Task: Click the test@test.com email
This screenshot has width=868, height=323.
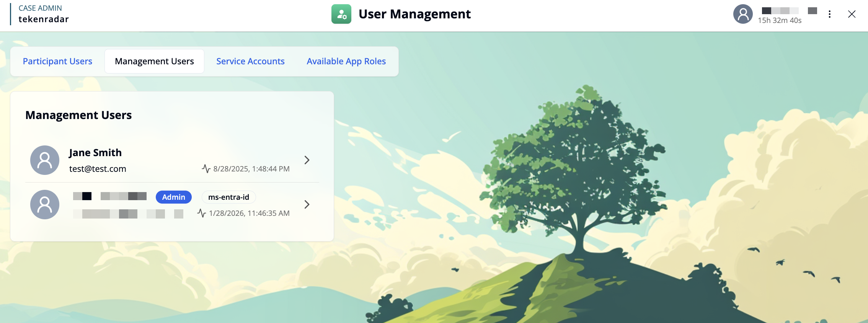Action: click(98, 169)
